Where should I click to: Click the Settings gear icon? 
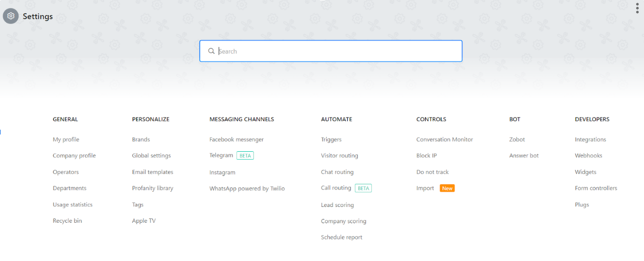(x=11, y=16)
